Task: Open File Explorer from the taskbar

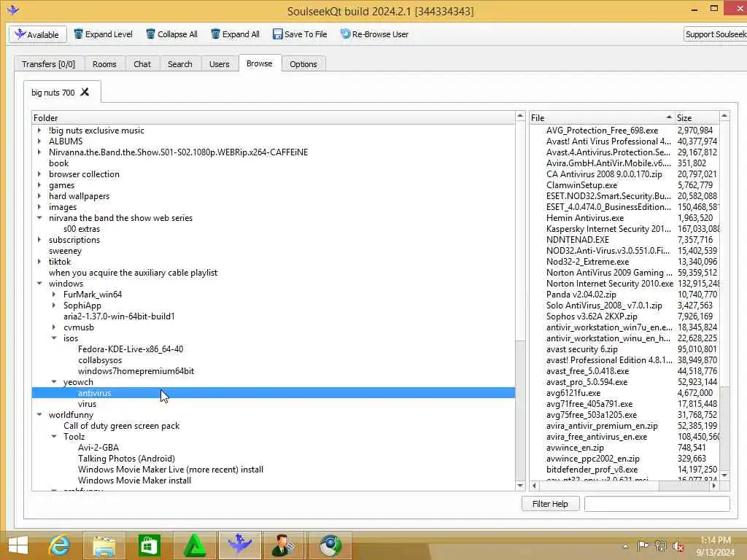Action: pos(104,545)
